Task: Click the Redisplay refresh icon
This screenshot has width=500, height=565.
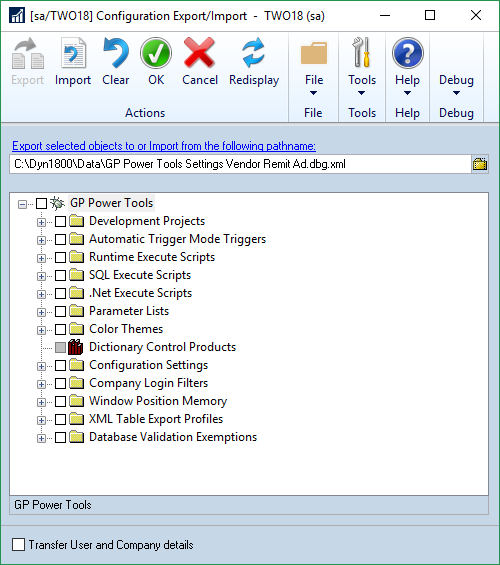Action: click(253, 53)
